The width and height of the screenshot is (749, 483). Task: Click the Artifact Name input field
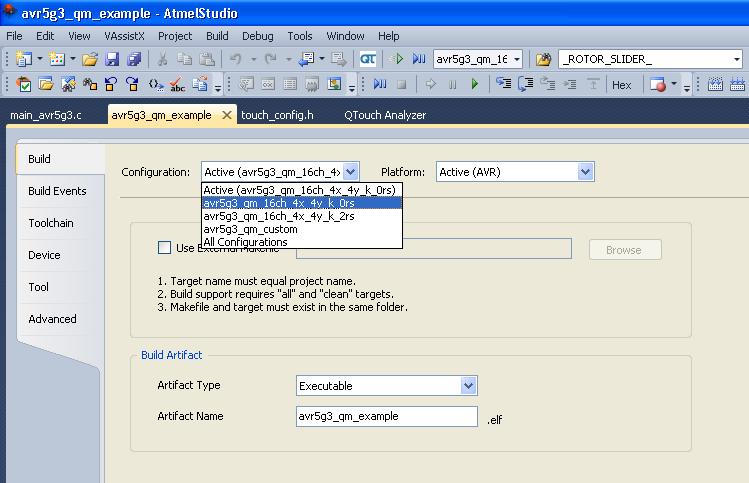click(386, 416)
